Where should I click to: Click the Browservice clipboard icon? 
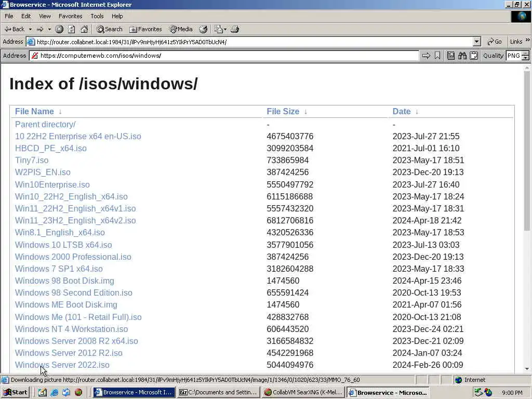tap(474, 56)
